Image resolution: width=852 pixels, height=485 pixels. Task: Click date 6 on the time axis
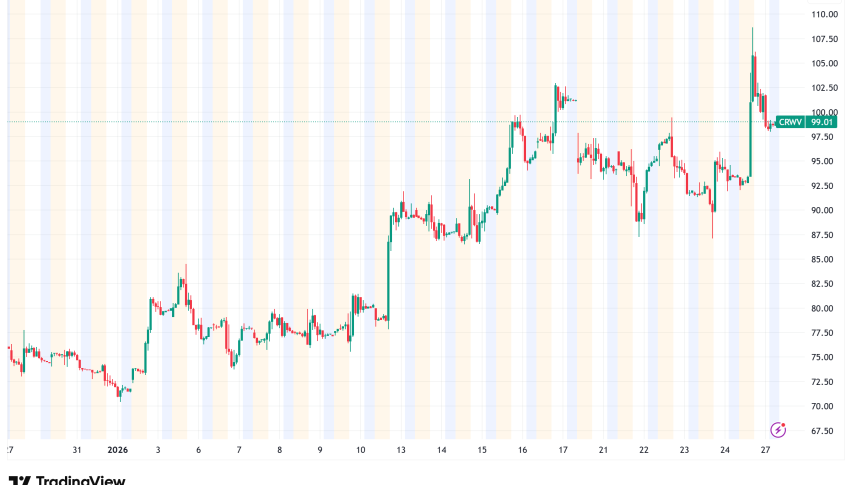point(198,451)
